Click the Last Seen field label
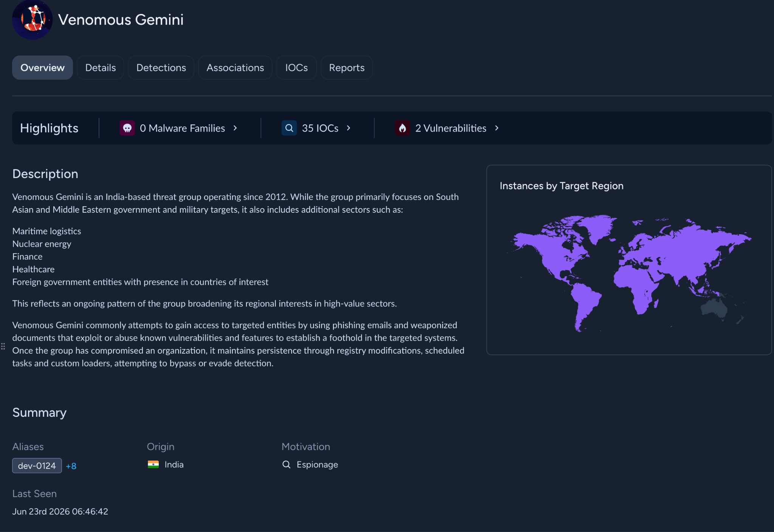This screenshot has height=532, width=774. pos(34,493)
